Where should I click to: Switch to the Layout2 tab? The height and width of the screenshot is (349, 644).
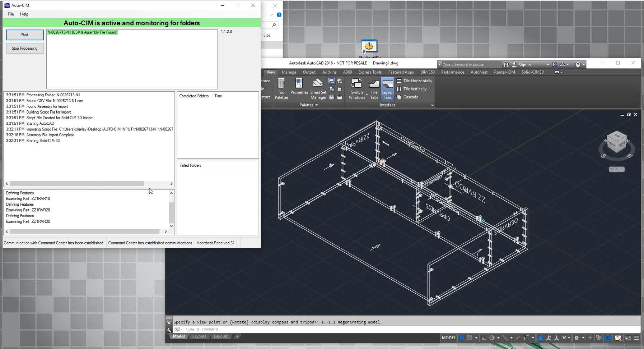point(221,336)
